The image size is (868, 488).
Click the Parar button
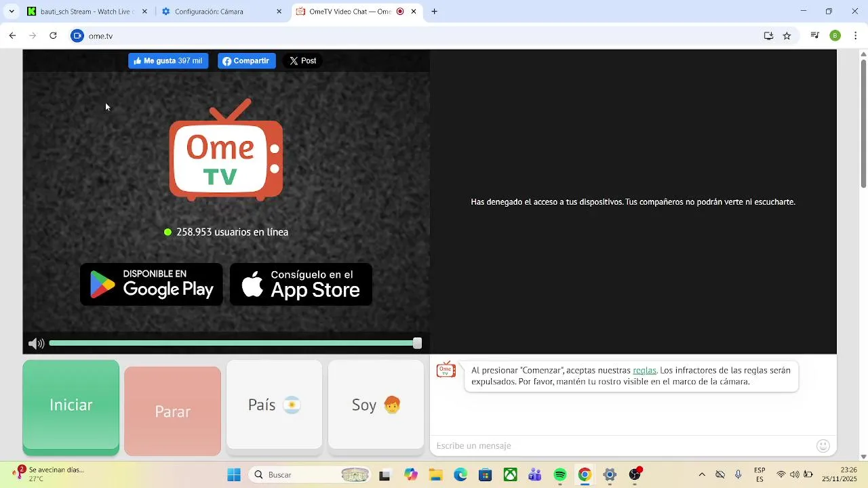173,411
